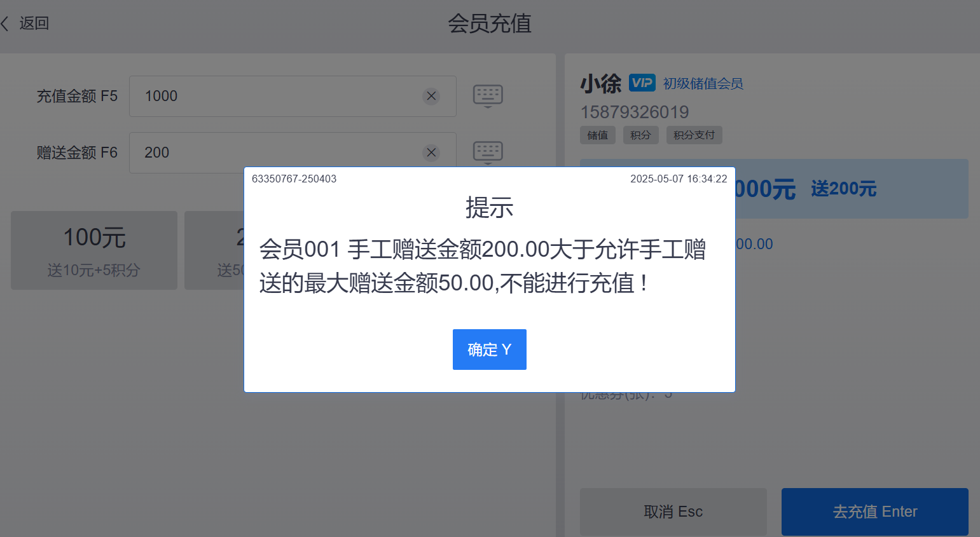Click the VIP badge next to 小徐
The image size is (980, 537).
[642, 83]
